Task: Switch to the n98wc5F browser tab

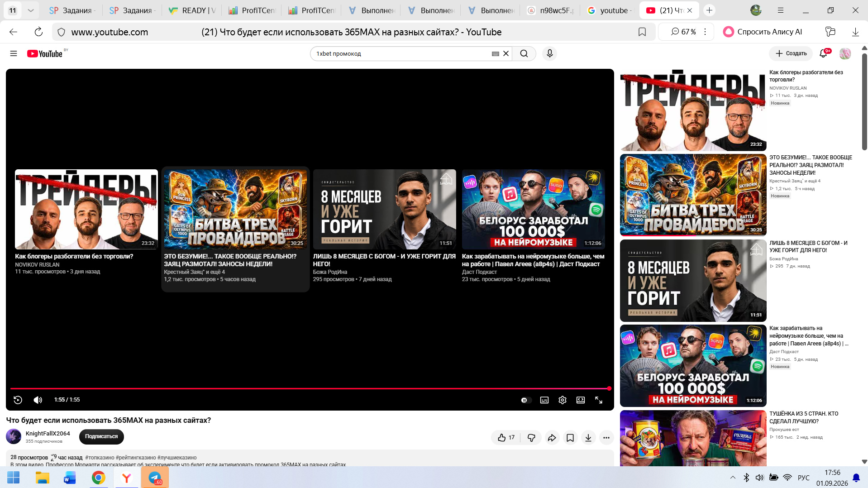Action: (550, 10)
